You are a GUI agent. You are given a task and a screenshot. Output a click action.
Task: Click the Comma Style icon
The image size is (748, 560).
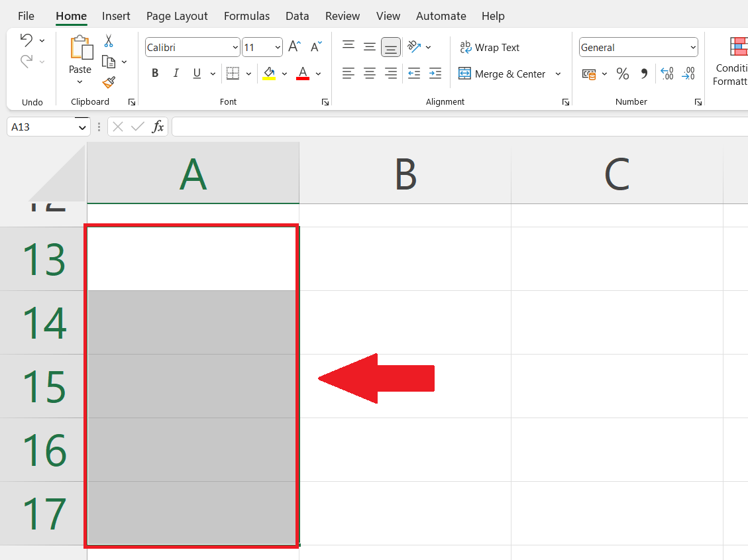pyautogui.click(x=644, y=74)
